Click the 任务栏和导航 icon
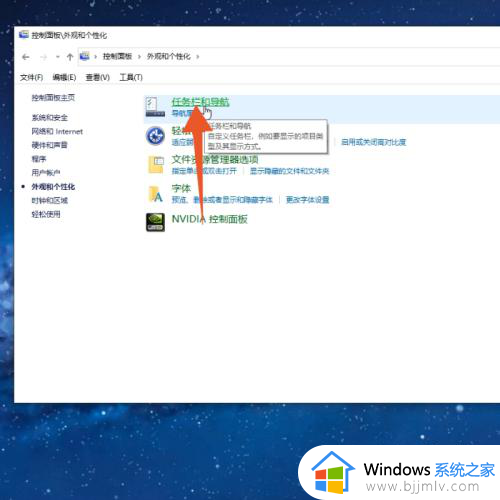Screen dimensions: 500x500 [x=155, y=107]
